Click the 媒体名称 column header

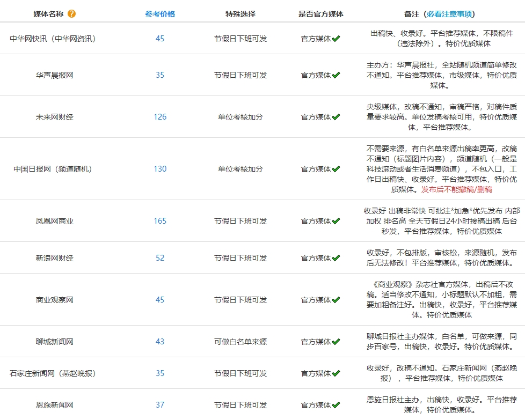point(48,14)
